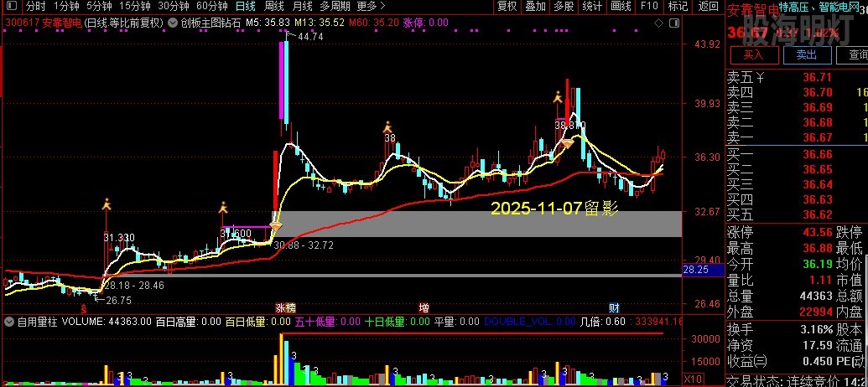Select the 60分钟 period tab

(212, 6)
